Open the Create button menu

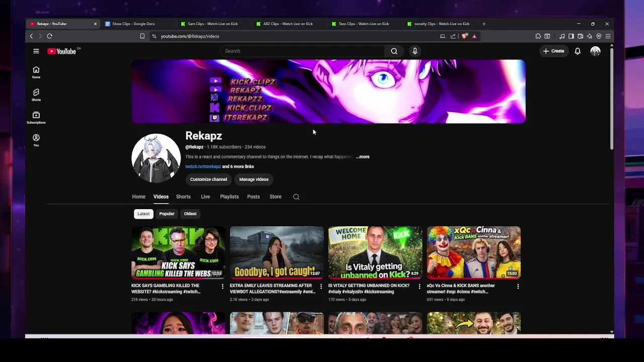pyautogui.click(x=553, y=51)
